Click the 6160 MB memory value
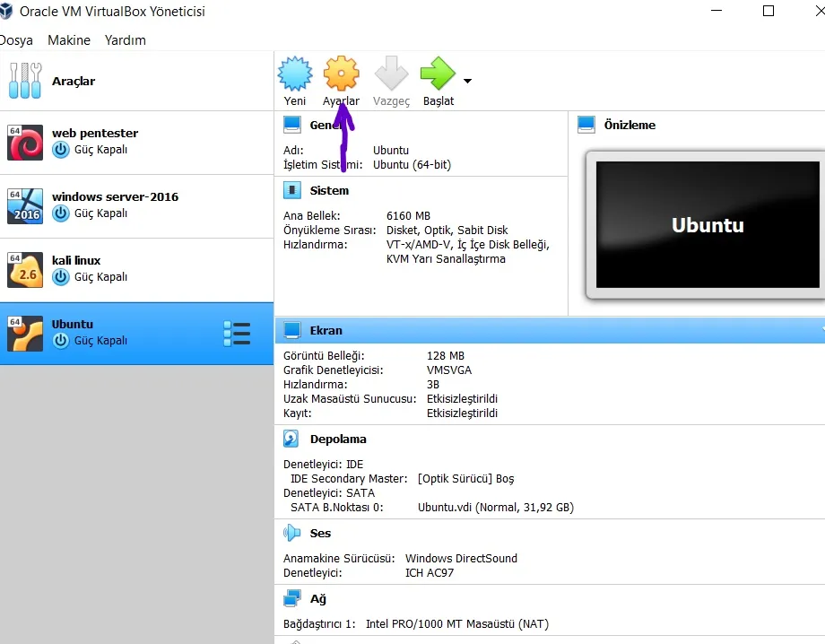 point(408,216)
